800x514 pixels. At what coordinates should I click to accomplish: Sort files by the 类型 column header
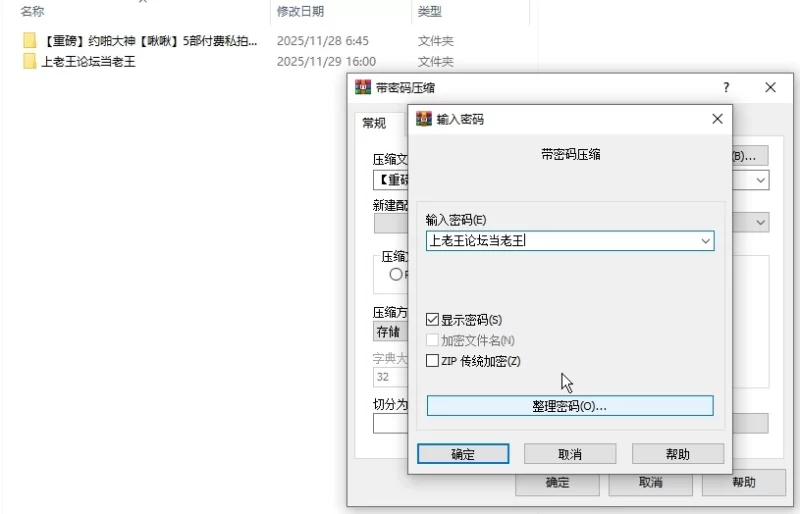[x=430, y=11]
